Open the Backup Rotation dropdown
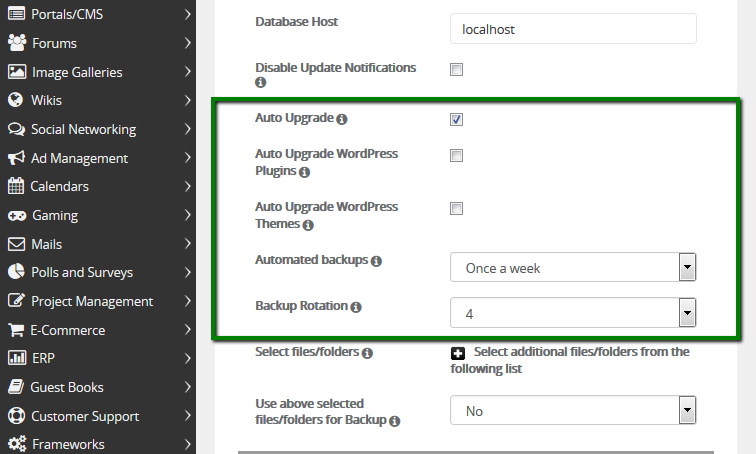This screenshot has width=756, height=454. tap(573, 314)
